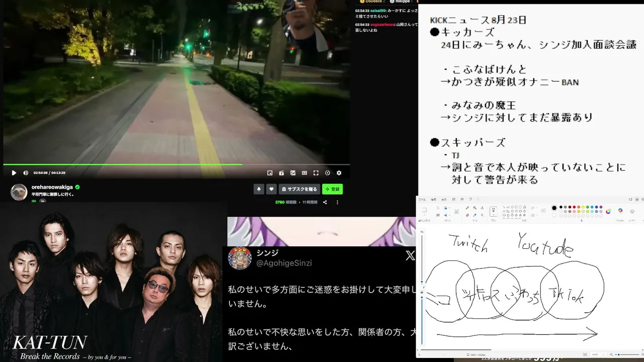
Task: Click サブスクを贈る gift sub button
Action: (x=300, y=189)
